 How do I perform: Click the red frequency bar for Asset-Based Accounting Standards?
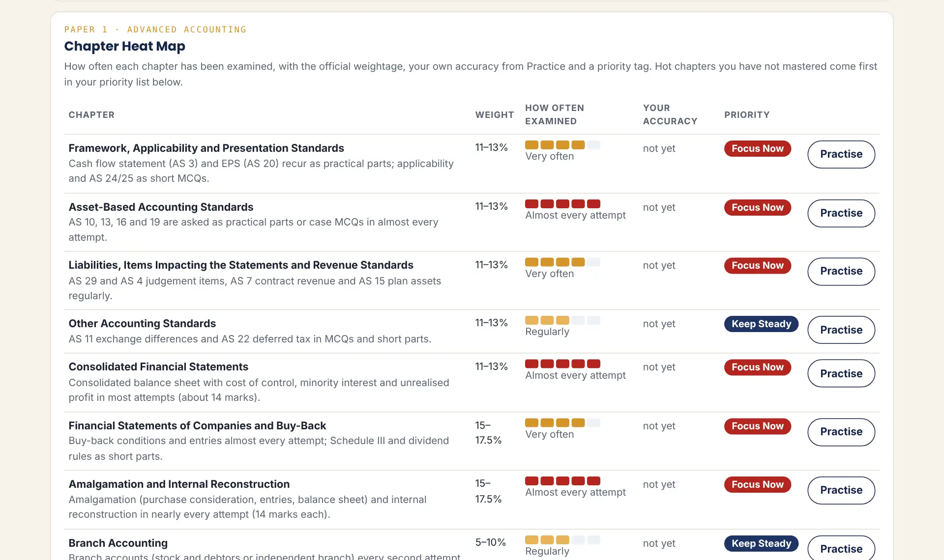(x=562, y=204)
